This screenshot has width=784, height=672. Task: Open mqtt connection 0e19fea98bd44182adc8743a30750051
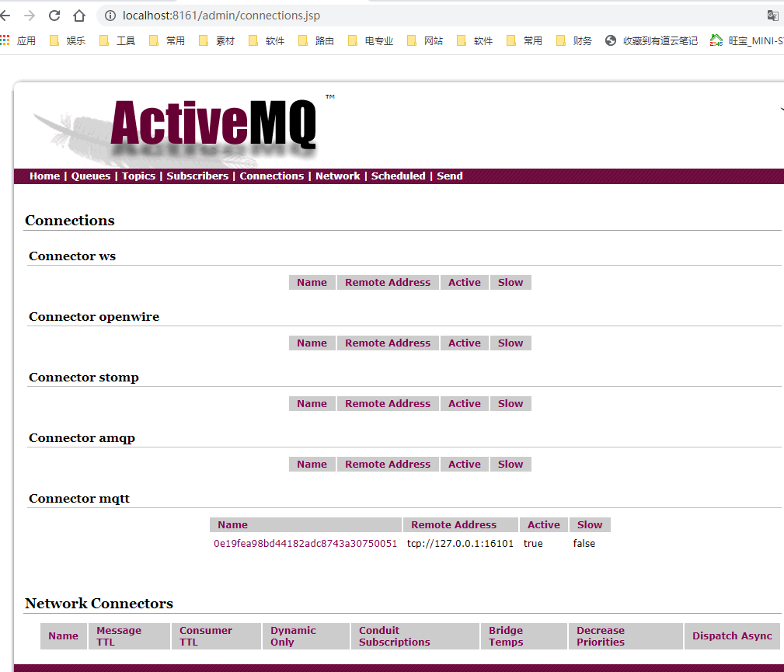[x=305, y=544]
